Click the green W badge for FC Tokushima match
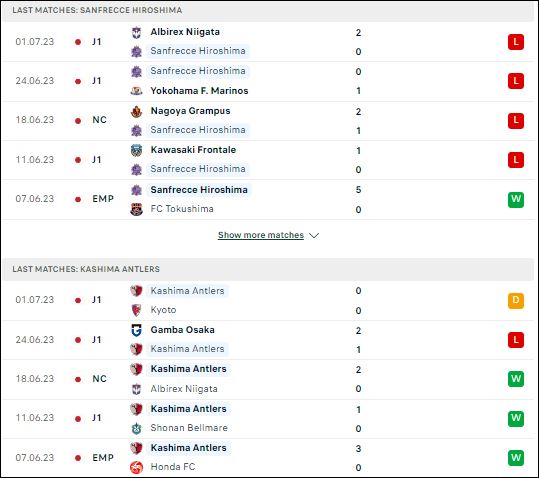 pyautogui.click(x=516, y=200)
